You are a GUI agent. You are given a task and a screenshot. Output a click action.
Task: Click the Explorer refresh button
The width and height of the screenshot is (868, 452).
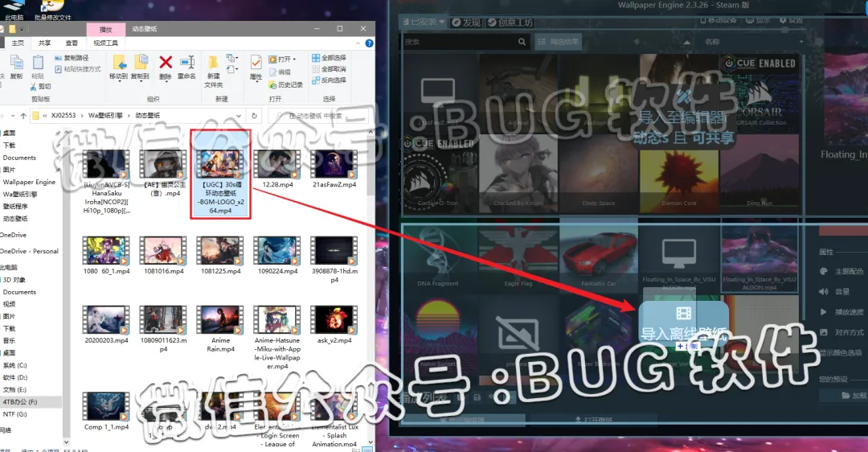point(254,116)
